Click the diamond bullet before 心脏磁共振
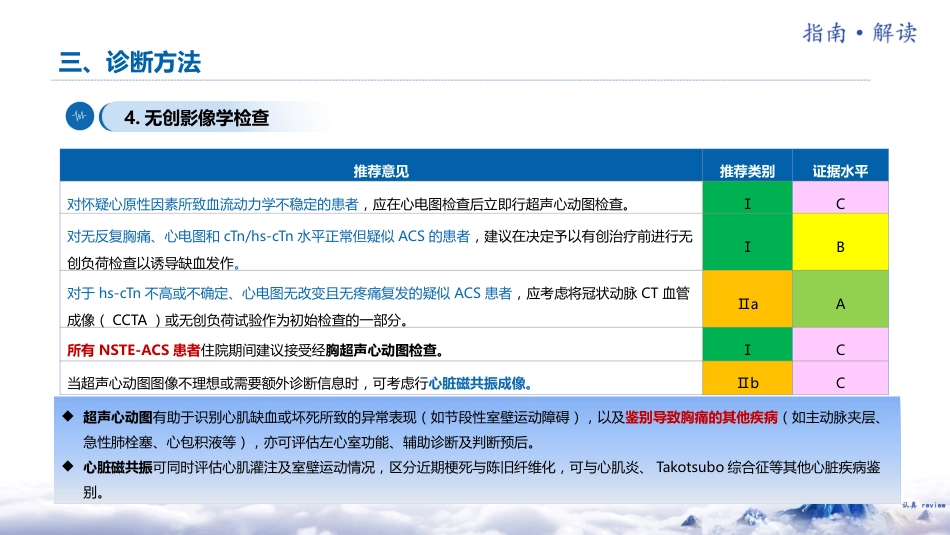 pyautogui.click(x=68, y=466)
